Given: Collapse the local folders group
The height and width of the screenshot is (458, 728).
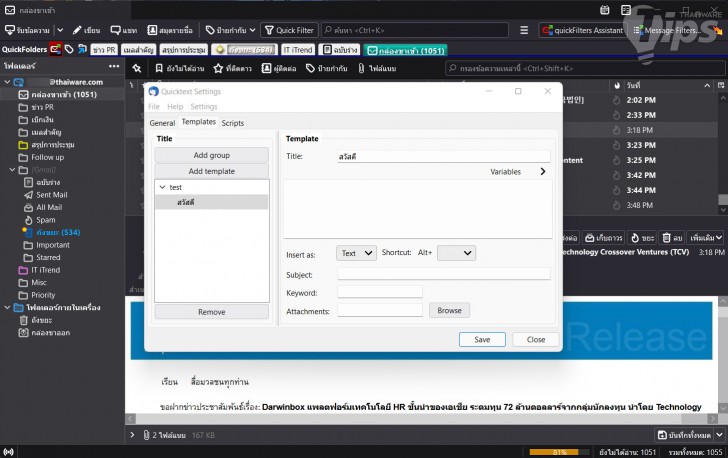Looking at the screenshot, I should click(x=7, y=308).
